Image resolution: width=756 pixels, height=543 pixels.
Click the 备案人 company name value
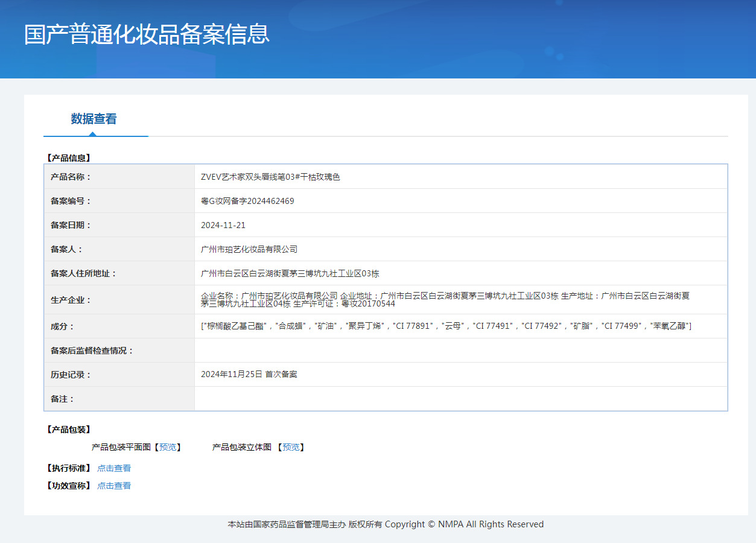(x=249, y=249)
